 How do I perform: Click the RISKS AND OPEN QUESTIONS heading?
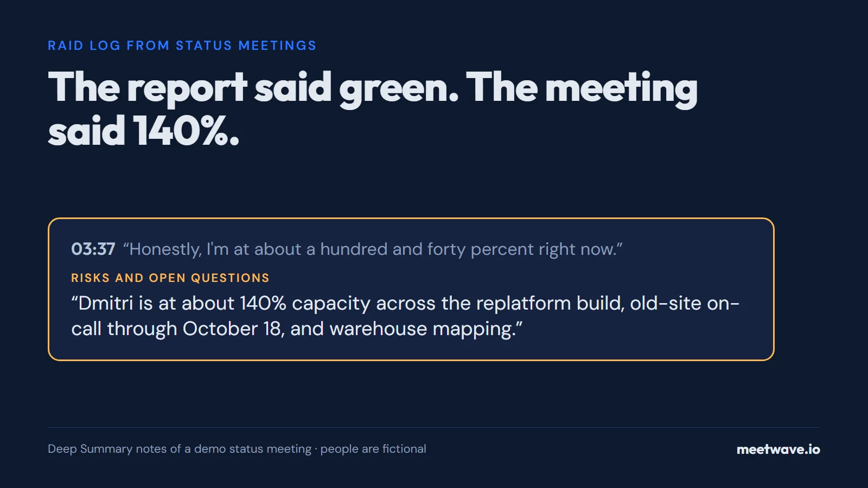(x=170, y=278)
